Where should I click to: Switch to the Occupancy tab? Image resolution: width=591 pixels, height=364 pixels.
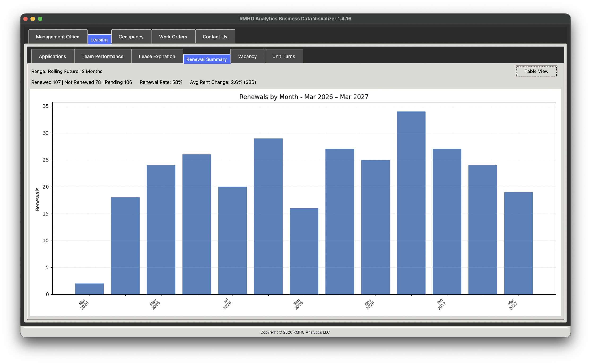(x=131, y=37)
